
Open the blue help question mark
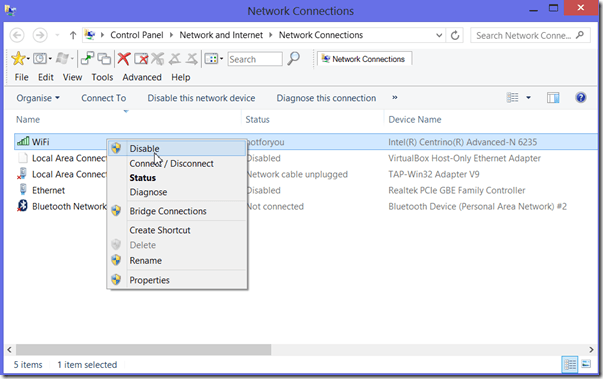(581, 98)
